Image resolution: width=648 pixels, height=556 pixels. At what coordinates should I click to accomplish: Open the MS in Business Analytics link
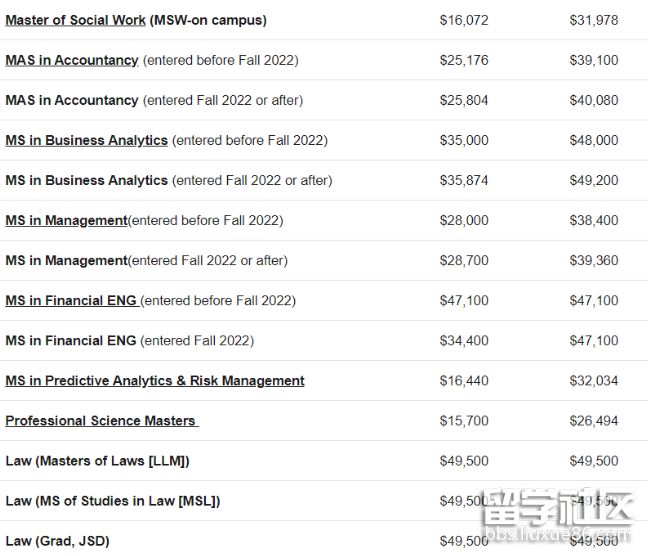coord(86,141)
